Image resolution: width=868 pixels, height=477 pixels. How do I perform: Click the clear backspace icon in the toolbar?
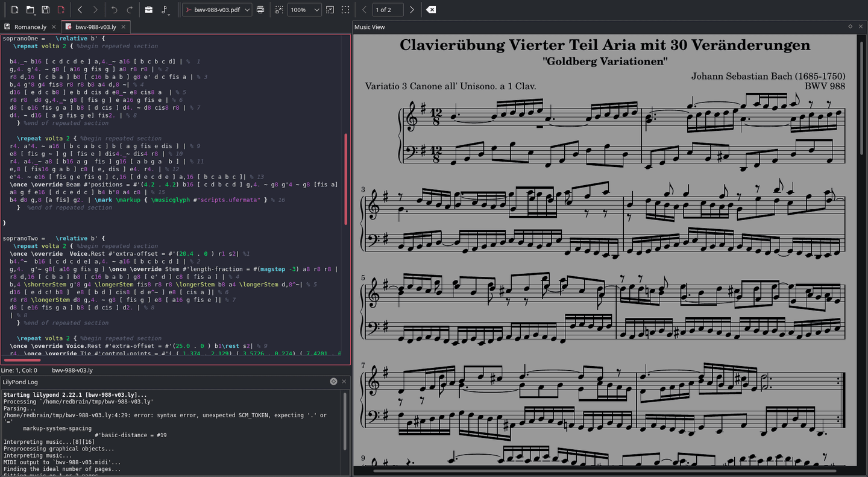(x=430, y=10)
